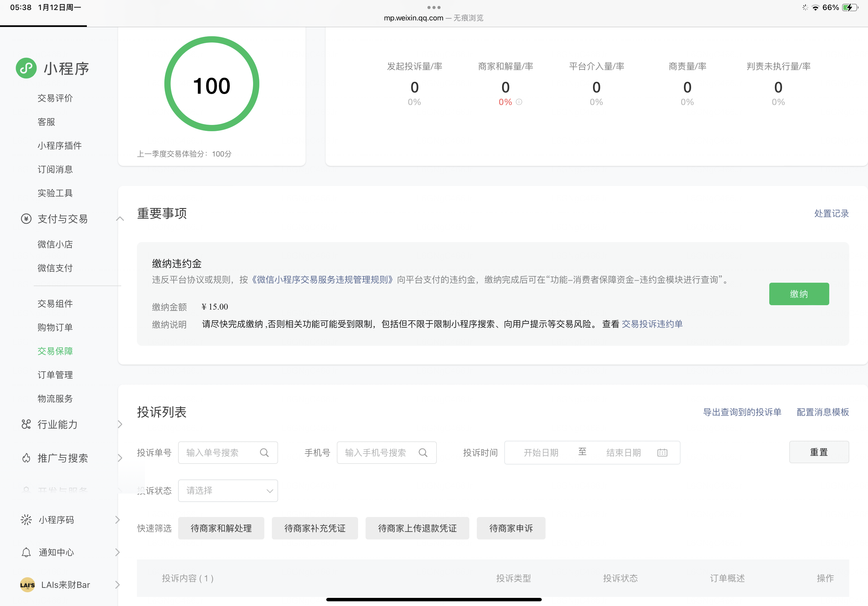Click the 支付与交易 yen icon
Image resolution: width=868 pixels, height=606 pixels.
[26, 219]
